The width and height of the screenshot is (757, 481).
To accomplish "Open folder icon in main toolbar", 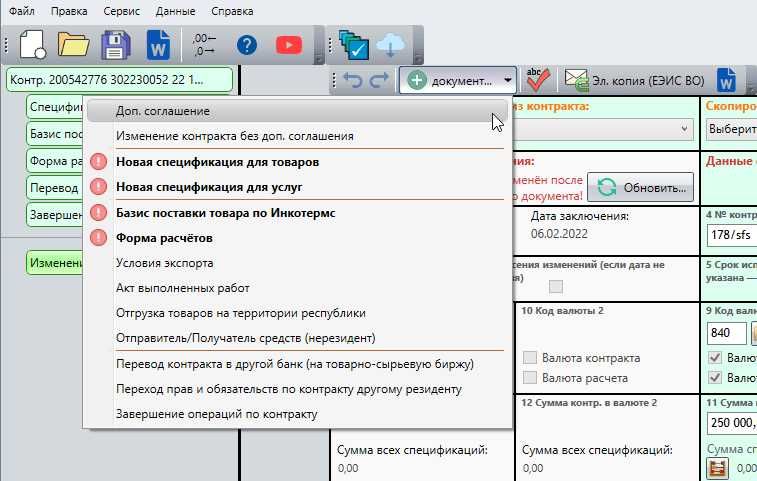I will (x=73, y=45).
